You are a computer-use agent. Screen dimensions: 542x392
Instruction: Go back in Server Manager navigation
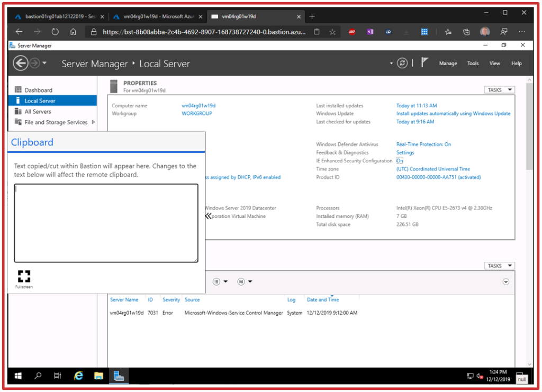[21, 63]
